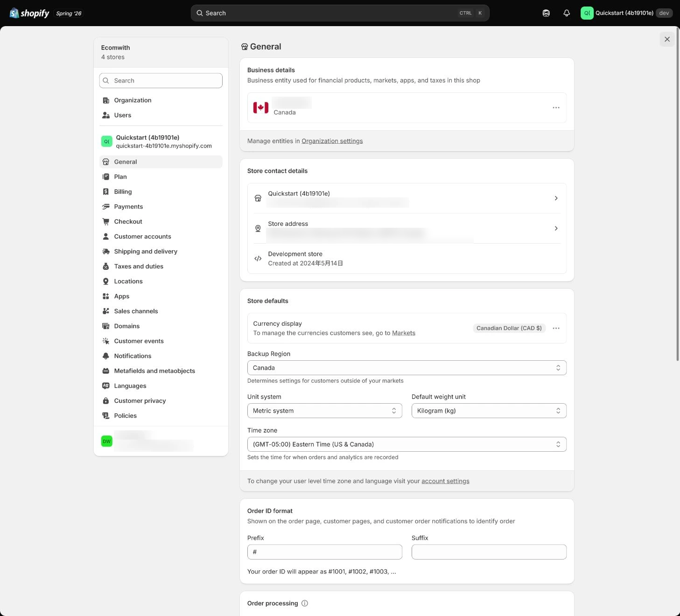The width and height of the screenshot is (680, 616).
Task: Click the Ecomwith 4 stores header
Action: point(161,52)
